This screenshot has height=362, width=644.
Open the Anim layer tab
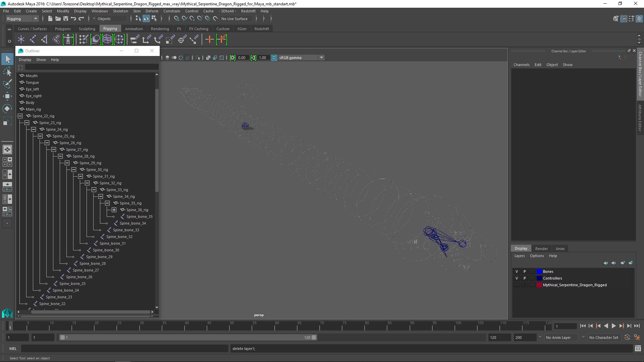pos(560,249)
